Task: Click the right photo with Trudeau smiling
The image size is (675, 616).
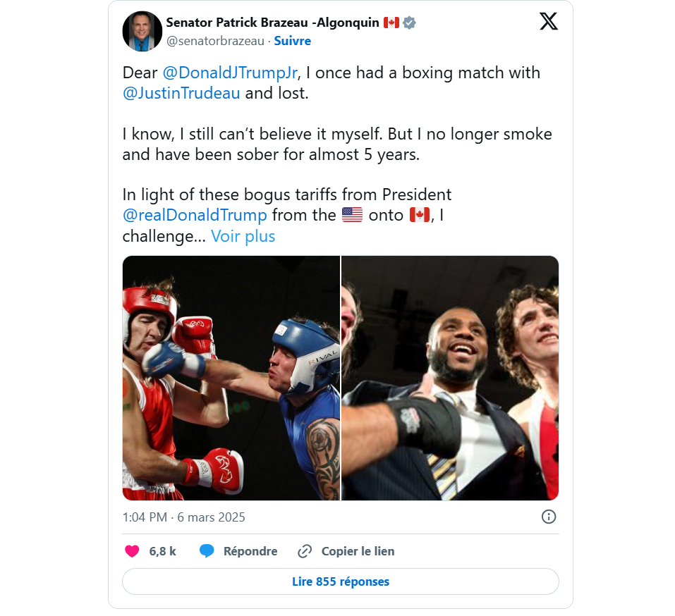Action: tap(450, 378)
